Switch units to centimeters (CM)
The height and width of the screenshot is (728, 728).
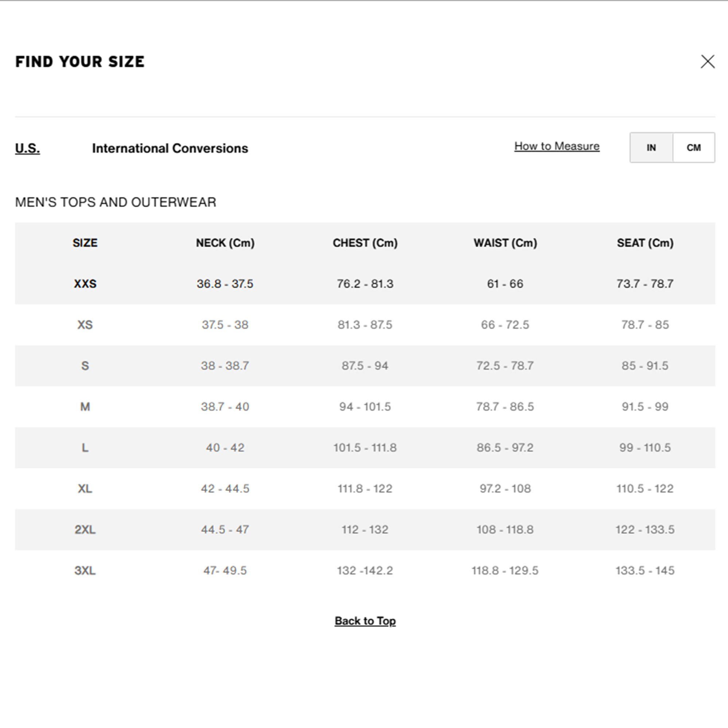click(x=693, y=148)
